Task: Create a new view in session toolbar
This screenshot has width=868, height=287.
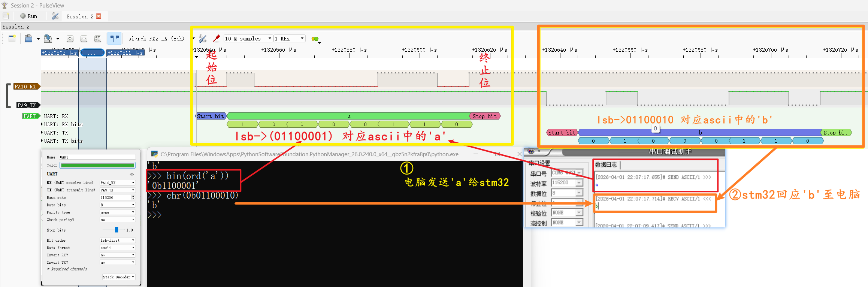Action: click(12, 39)
